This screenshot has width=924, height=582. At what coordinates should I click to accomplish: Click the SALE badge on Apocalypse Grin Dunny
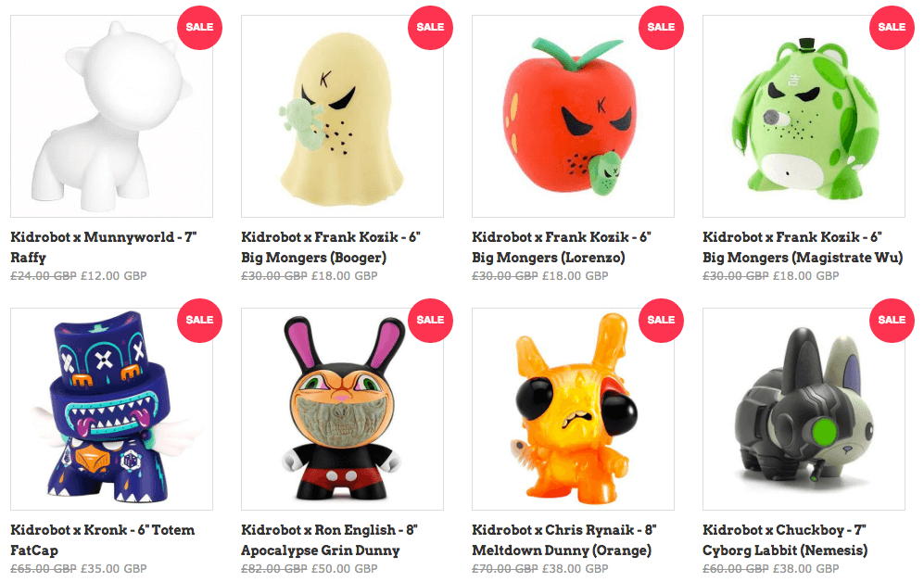(x=430, y=320)
